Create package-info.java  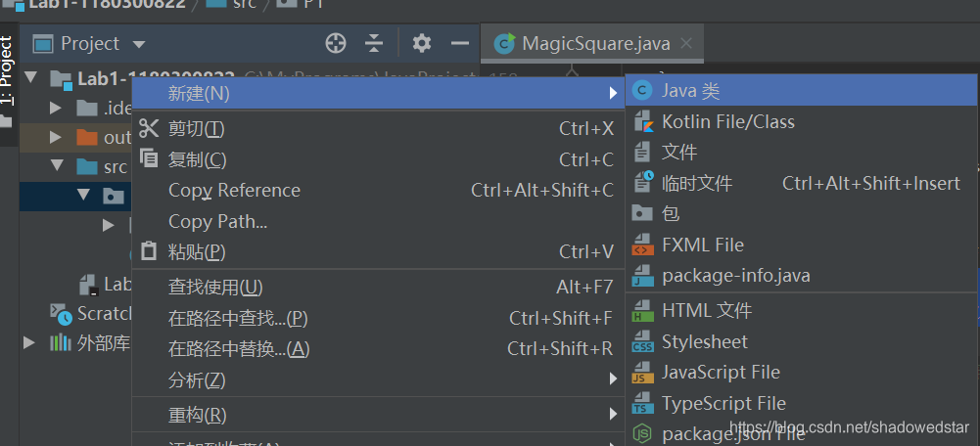pyautogui.click(x=802, y=276)
